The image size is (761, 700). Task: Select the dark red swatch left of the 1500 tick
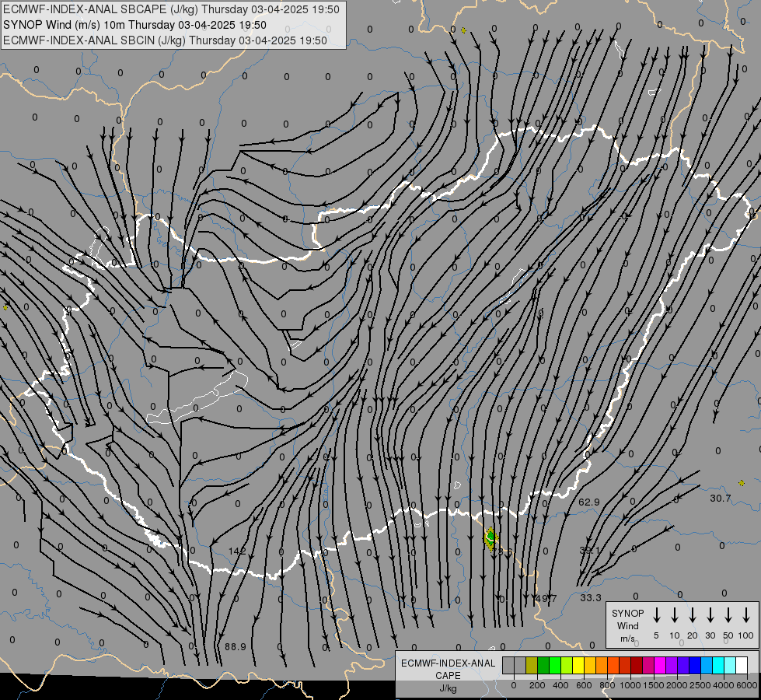(637, 666)
